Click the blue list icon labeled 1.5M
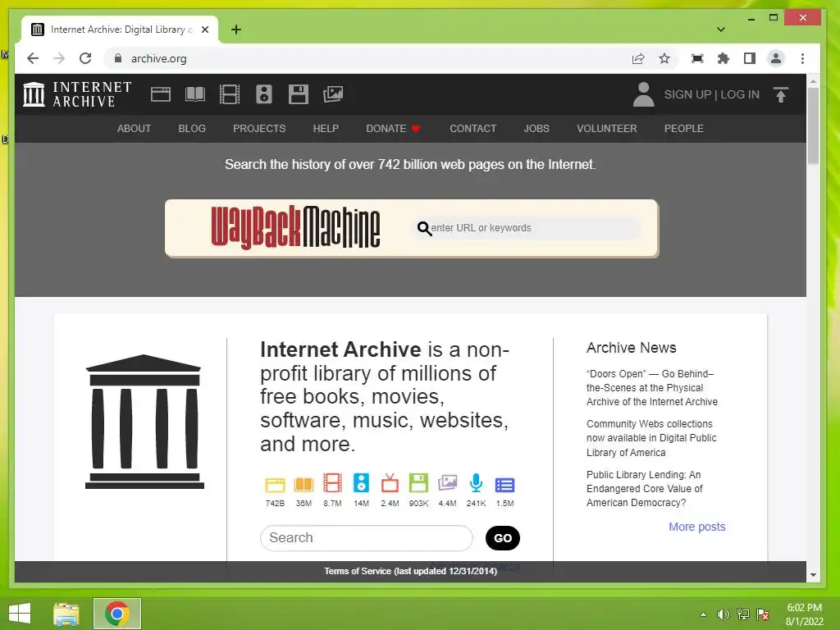This screenshot has width=840, height=630. pos(504,485)
